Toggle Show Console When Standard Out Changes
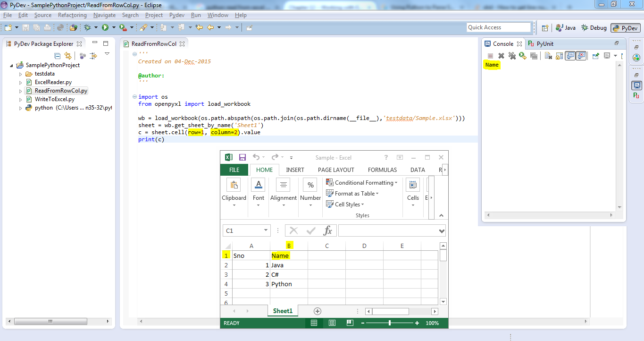The width and height of the screenshot is (644, 341). 570,55
